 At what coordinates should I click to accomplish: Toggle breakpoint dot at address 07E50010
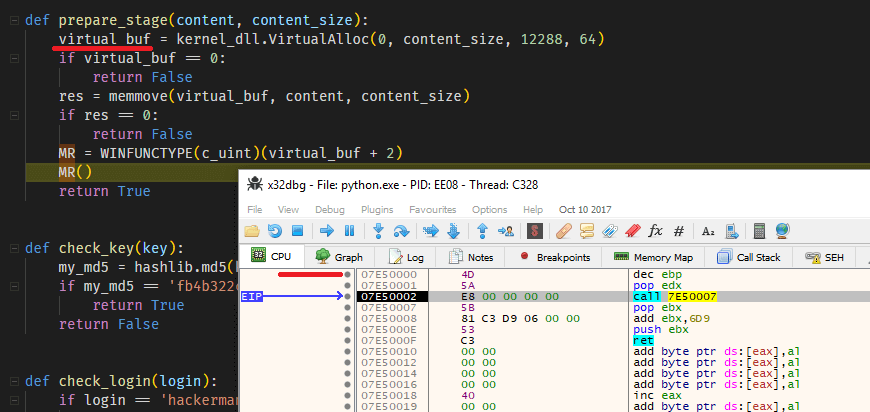pyautogui.click(x=347, y=352)
